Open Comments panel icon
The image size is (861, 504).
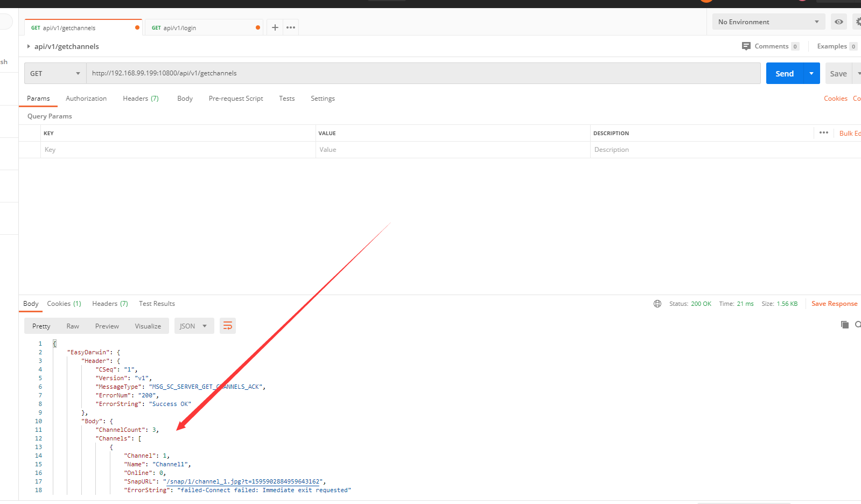tap(746, 46)
